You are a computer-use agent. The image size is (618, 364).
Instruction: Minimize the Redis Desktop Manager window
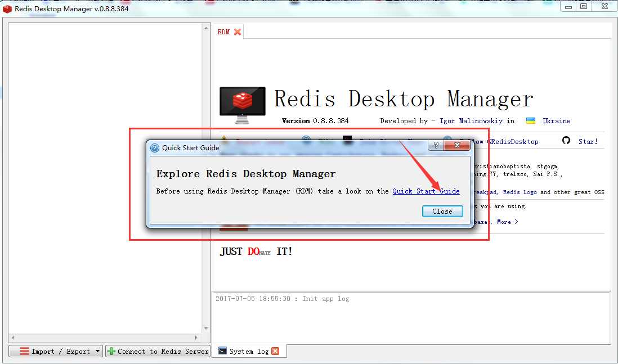[568, 6]
